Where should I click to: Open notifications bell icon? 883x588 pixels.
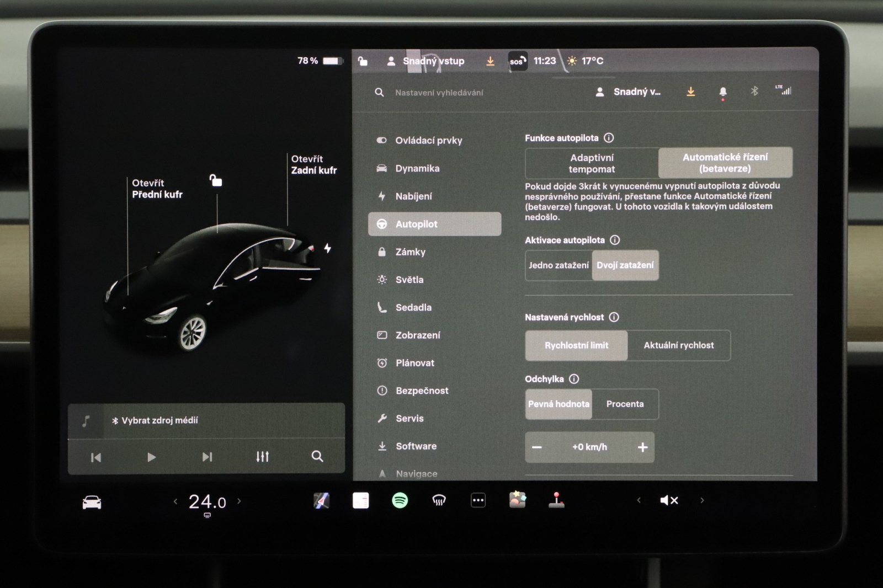(x=723, y=92)
